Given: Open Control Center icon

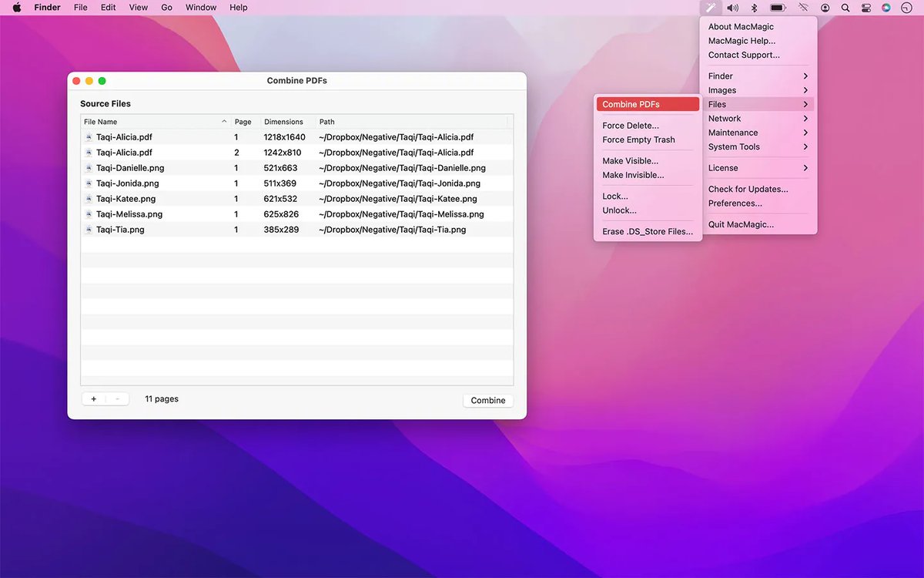Looking at the screenshot, I should coord(866,8).
